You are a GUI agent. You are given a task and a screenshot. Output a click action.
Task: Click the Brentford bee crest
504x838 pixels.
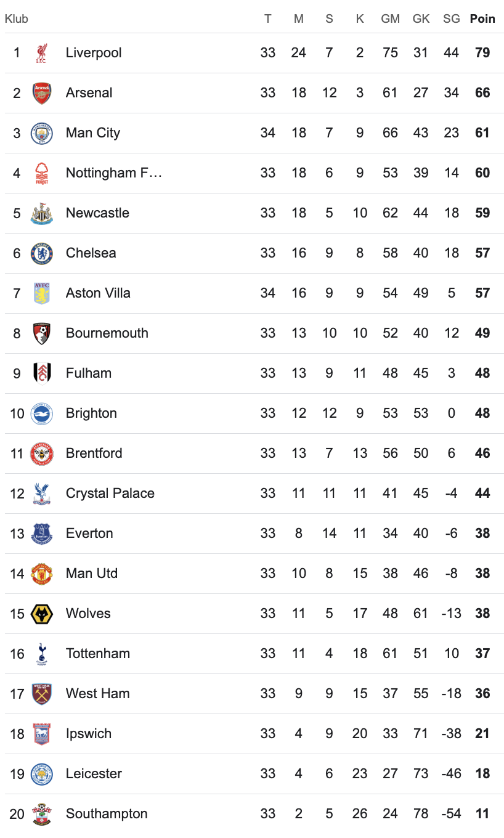pos(42,454)
